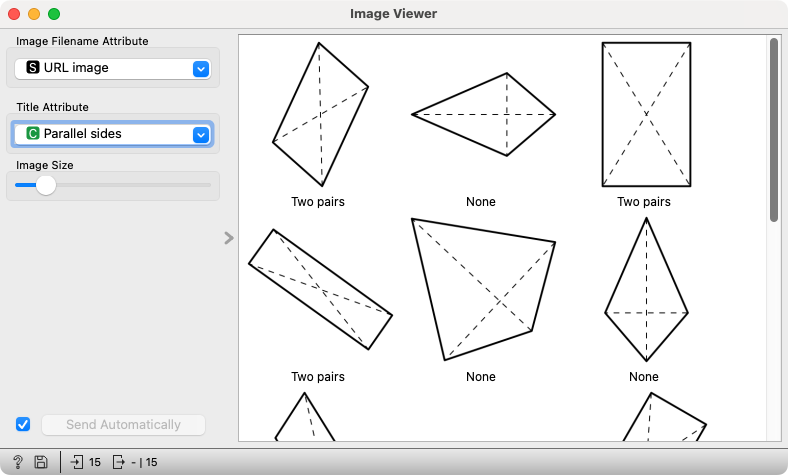The image size is (788, 475).
Task: Click the input data arrow icon
Action: tap(76, 462)
